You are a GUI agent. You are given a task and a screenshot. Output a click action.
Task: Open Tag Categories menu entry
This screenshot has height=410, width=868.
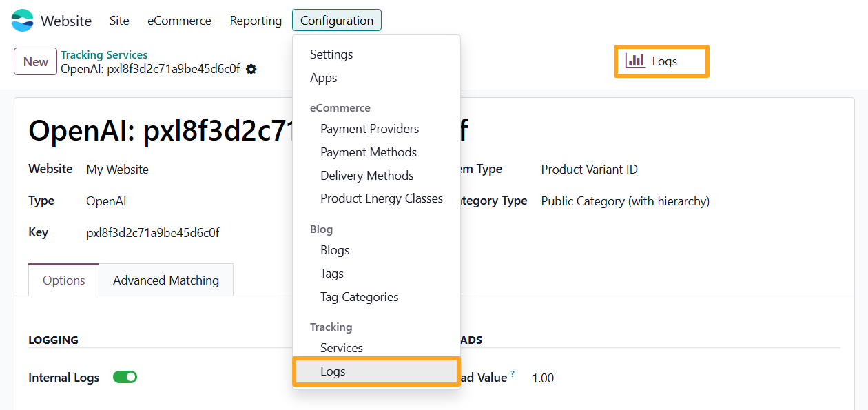tap(376, 297)
